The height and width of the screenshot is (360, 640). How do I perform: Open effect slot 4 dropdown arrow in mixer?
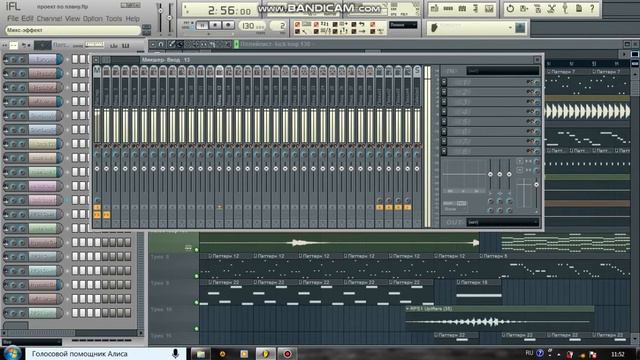click(x=444, y=111)
